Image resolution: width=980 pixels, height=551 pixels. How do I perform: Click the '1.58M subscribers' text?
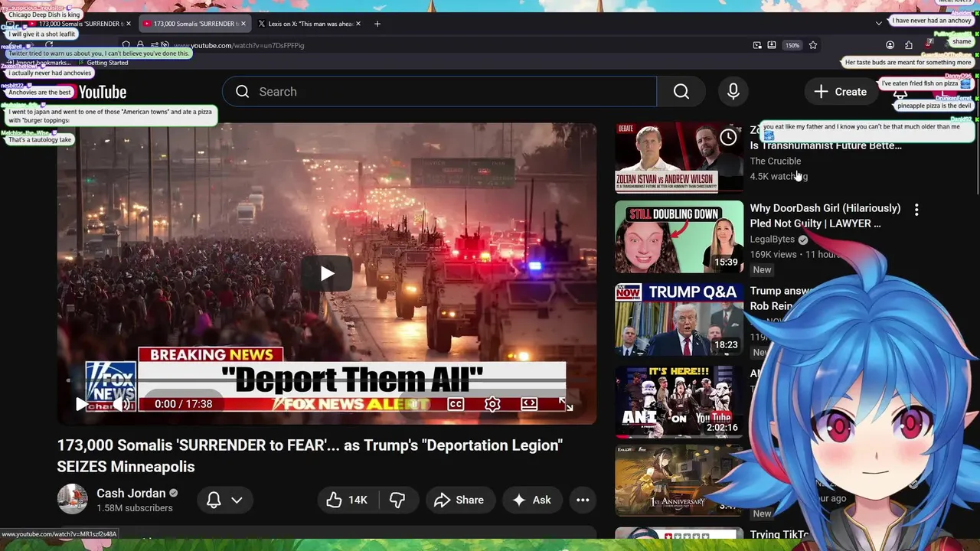tap(135, 508)
